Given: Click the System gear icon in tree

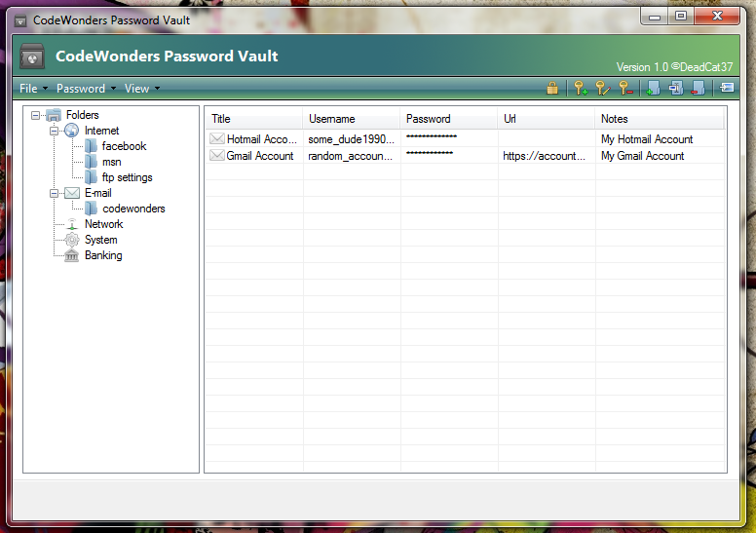Looking at the screenshot, I should pos(72,240).
